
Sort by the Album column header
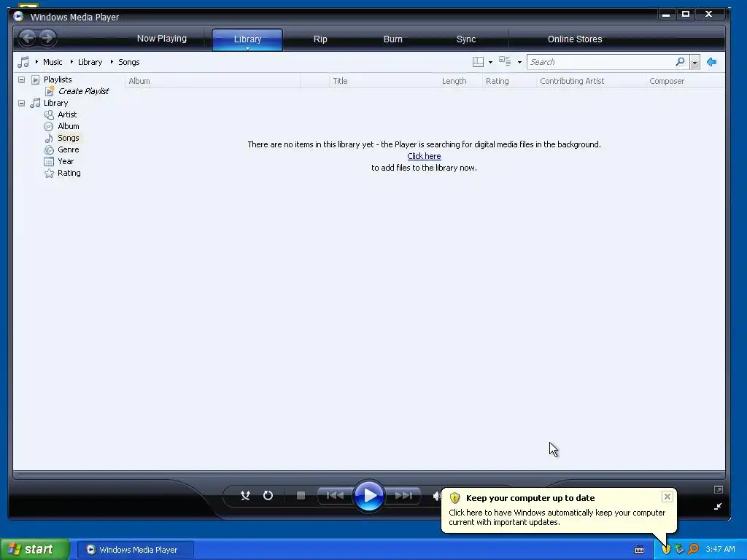(212, 81)
